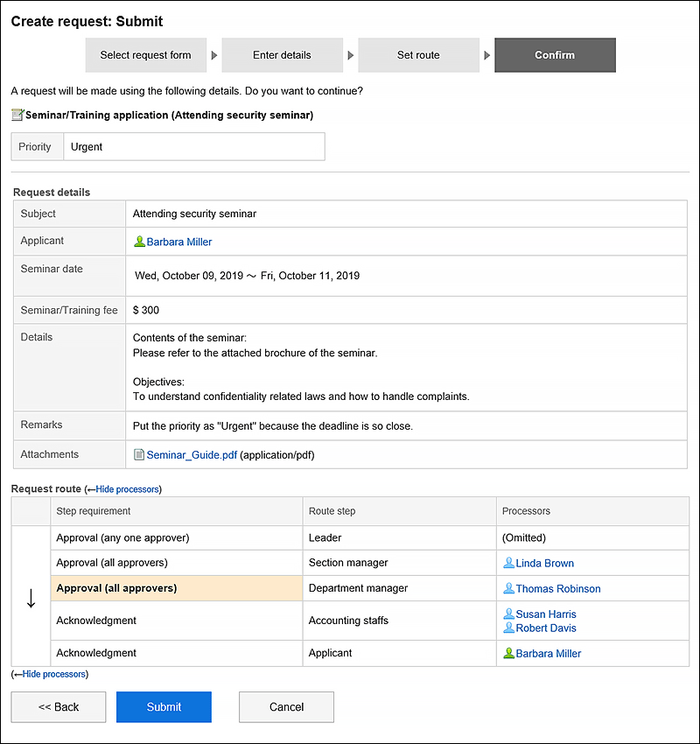Screen dimensions: 700x744
Task: Click the user icon beside Barbara Miller in the route table
Action: 508,653
